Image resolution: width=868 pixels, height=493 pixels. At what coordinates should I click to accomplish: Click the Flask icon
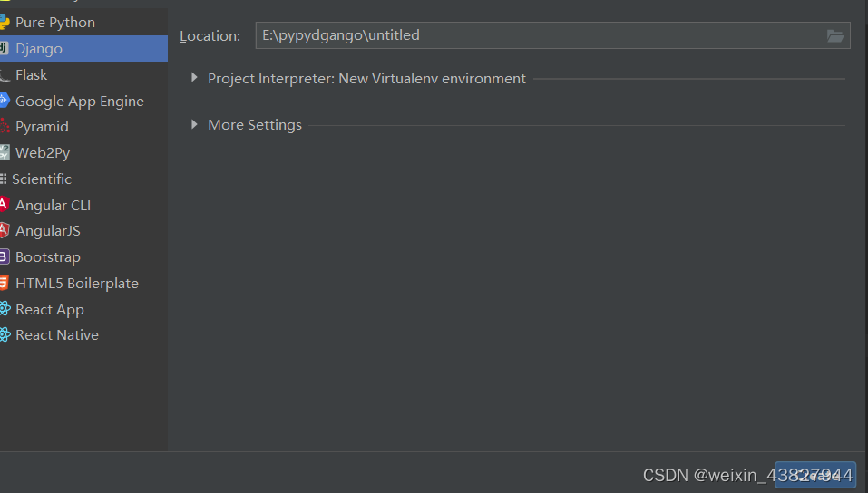pyautogui.click(x=5, y=74)
